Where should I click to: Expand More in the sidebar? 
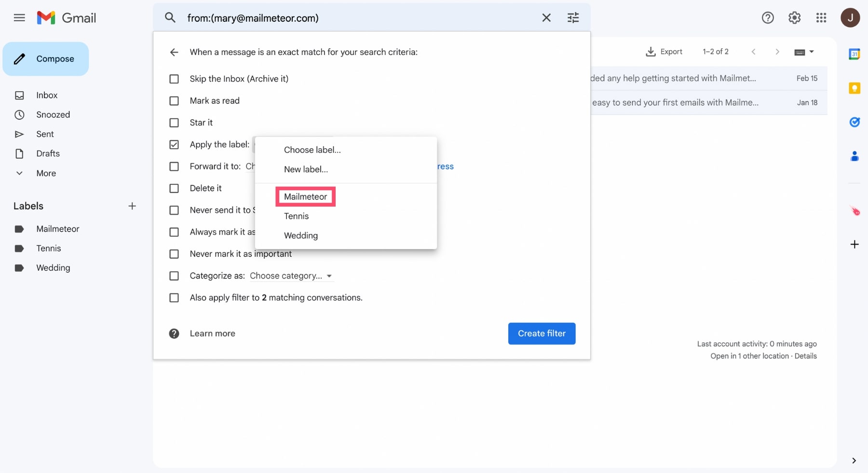pos(46,173)
